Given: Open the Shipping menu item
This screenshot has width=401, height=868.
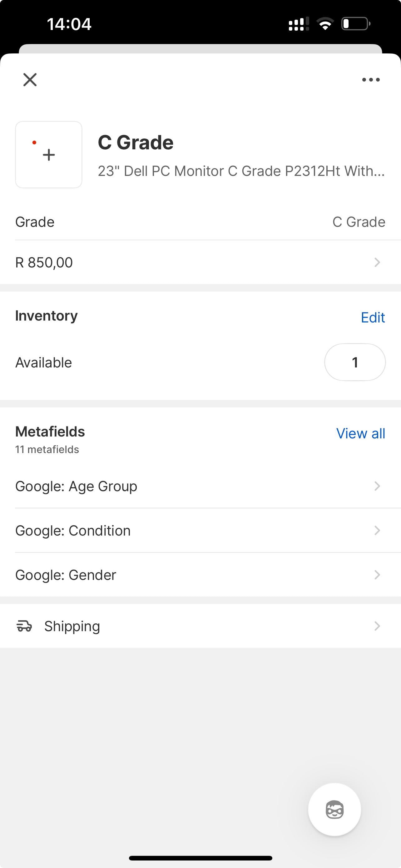Looking at the screenshot, I should click(x=72, y=626).
